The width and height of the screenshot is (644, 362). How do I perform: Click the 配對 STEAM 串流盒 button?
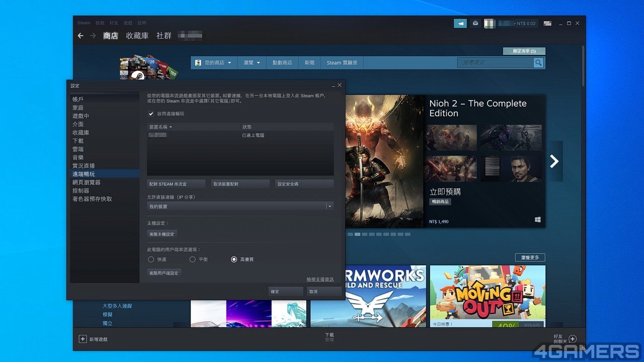(x=176, y=184)
